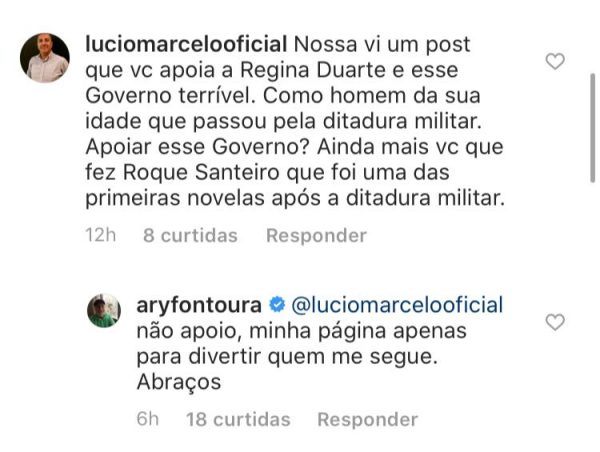Like the comment by luciomarcelooficial
The width and height of the screenshot is (600, 452).
pyautogui.click(x=555, y=61)
